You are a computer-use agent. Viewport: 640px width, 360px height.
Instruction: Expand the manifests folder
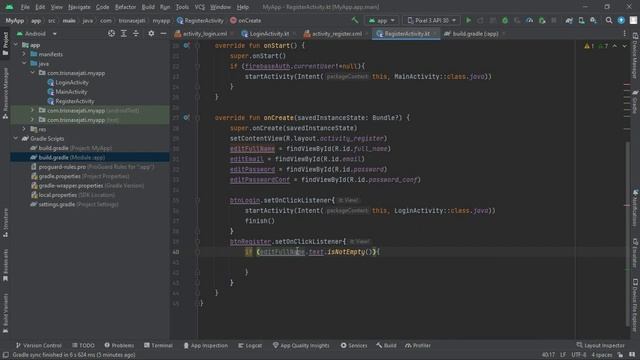point(24,54)
